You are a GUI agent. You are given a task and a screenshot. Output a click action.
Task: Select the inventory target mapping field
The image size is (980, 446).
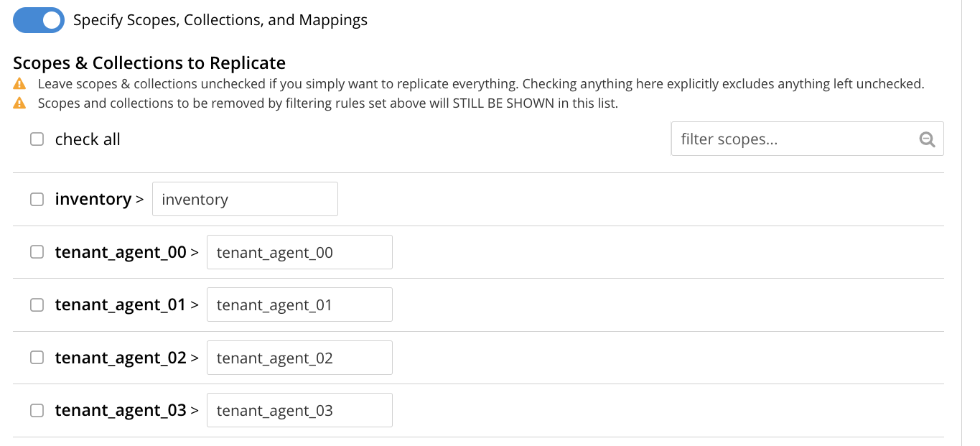245,199
